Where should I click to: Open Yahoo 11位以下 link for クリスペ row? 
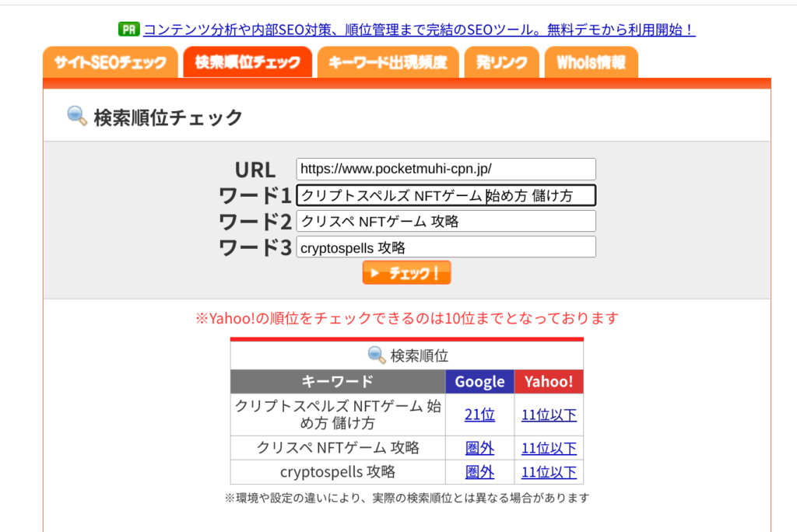pos(549,448)
